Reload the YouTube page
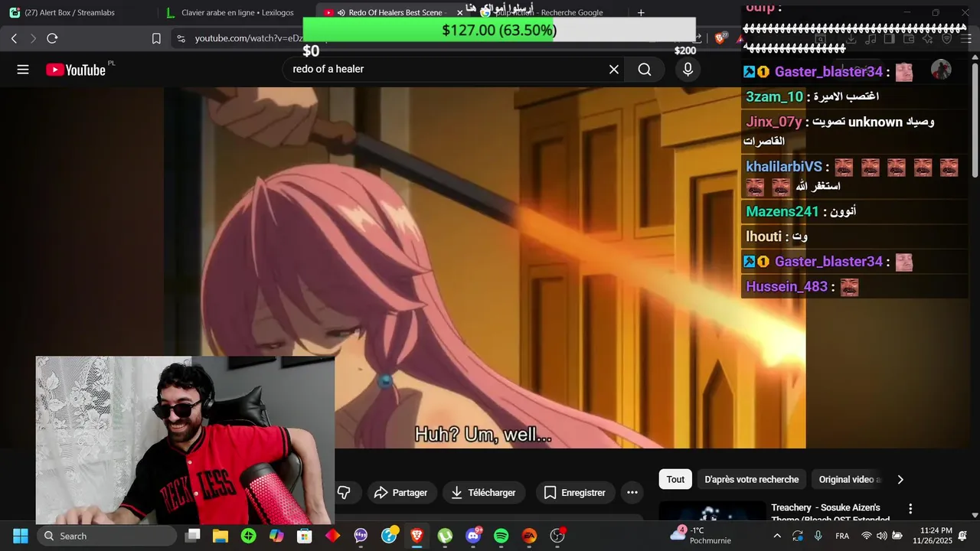The width and height of the screenshot is (980, 551). coord(52,38)
